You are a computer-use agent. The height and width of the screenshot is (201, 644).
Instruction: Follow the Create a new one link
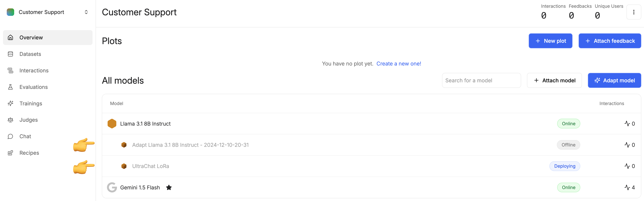[399, 64]
